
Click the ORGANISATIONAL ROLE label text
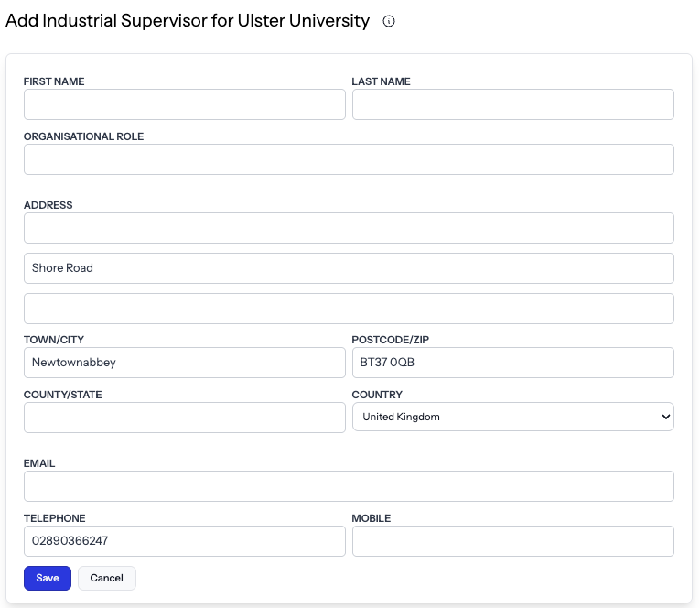(83, 136)
